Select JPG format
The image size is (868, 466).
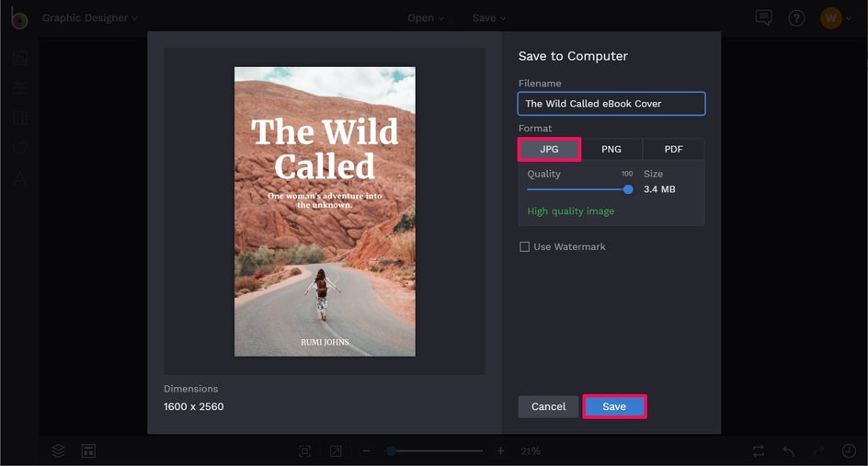549,150
